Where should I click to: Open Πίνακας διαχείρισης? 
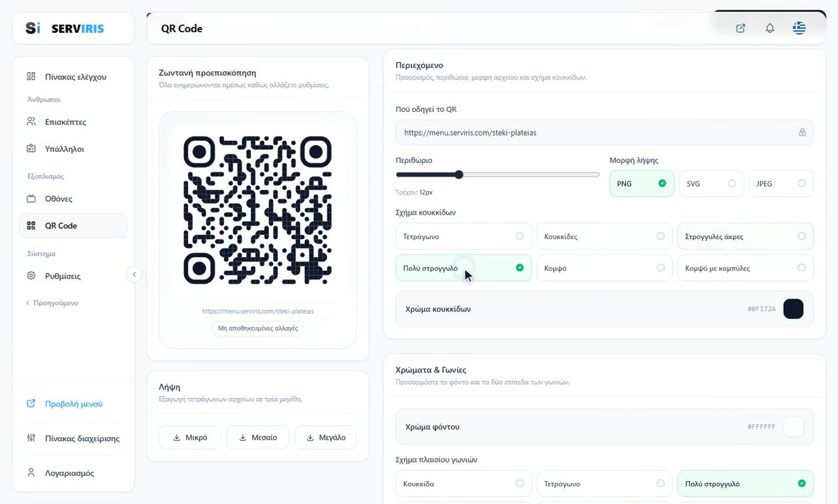(73, 438)
